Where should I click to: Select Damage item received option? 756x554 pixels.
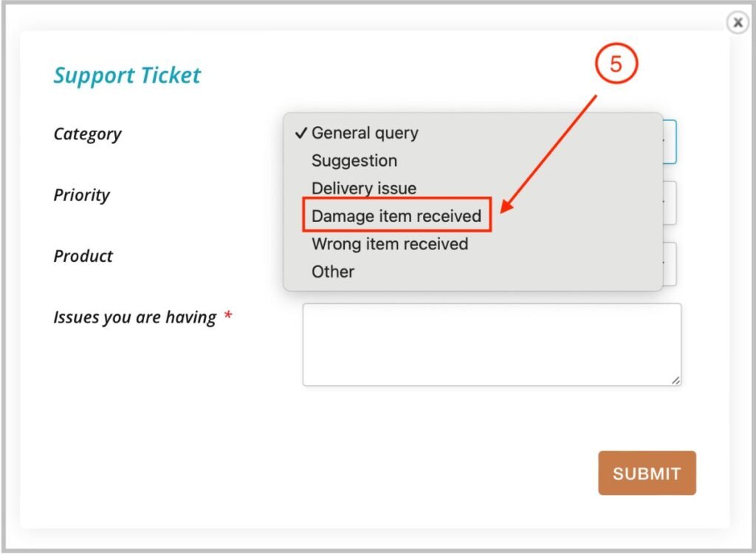coord(396,217)
